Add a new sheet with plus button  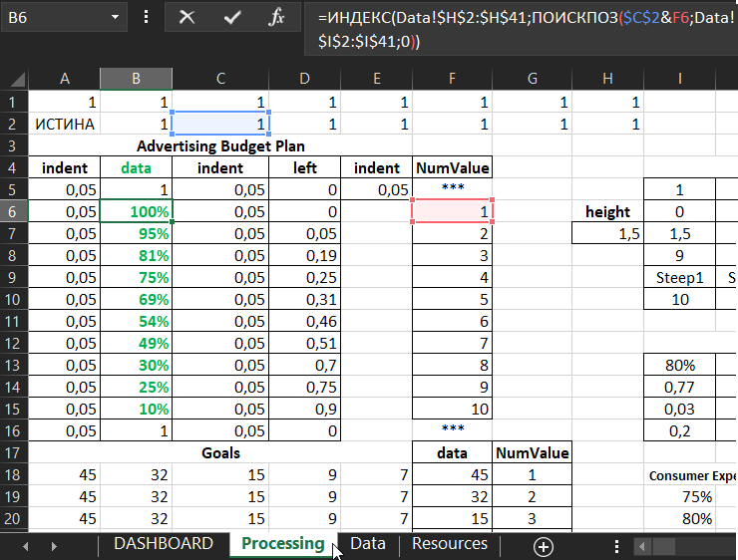(x=543, y=546)
